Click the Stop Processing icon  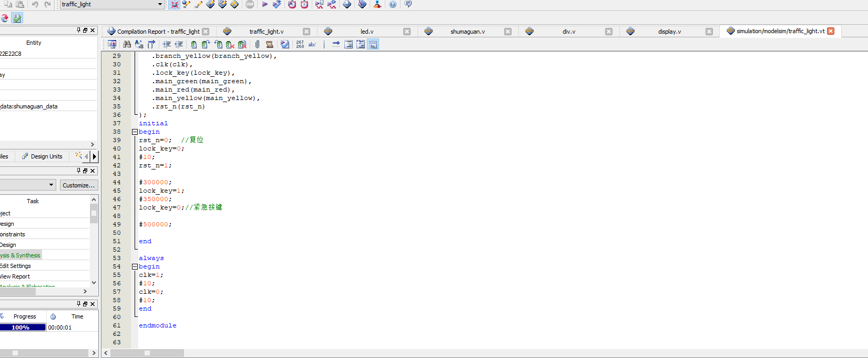[250, 4]
